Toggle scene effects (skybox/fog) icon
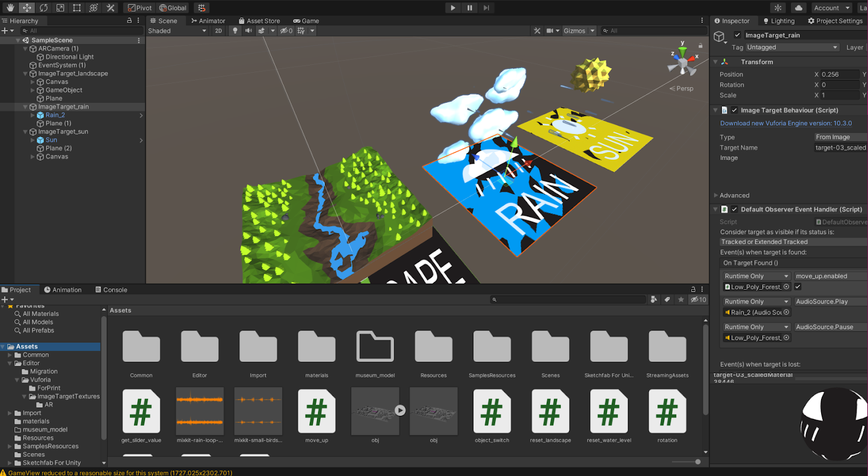The width and height of the screenshot is (868, 476). 262,31
